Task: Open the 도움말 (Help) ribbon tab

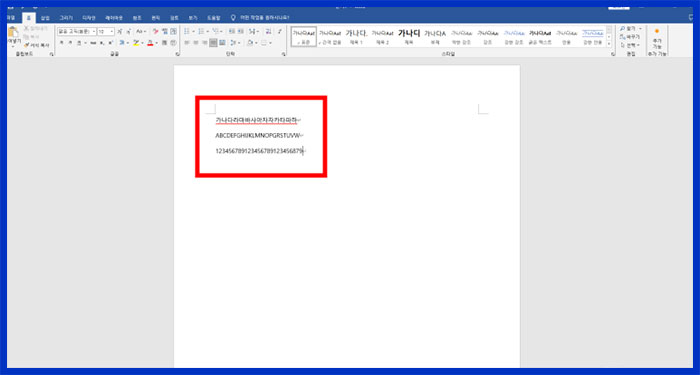Action: pos(213,18)
